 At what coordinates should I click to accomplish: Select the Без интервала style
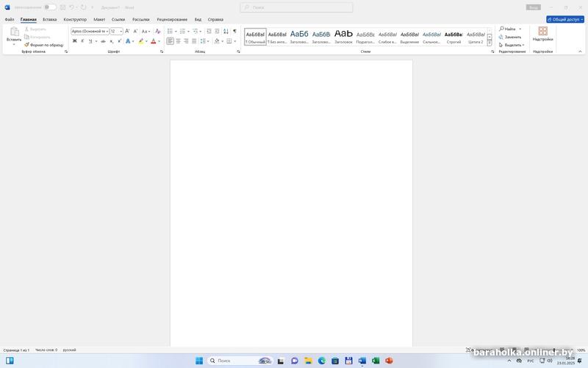click(277, 36)
